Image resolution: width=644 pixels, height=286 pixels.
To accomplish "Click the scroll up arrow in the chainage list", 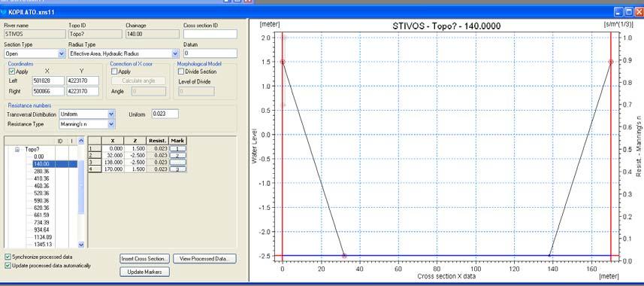I will [x=81, y=141].
